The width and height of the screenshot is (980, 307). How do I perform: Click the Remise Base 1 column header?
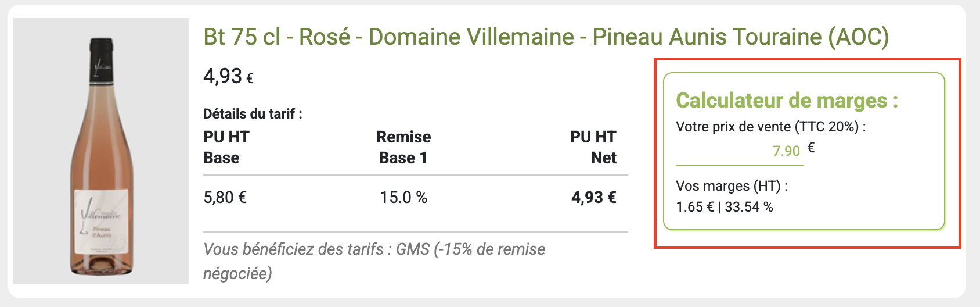click(x=403, y=147)
